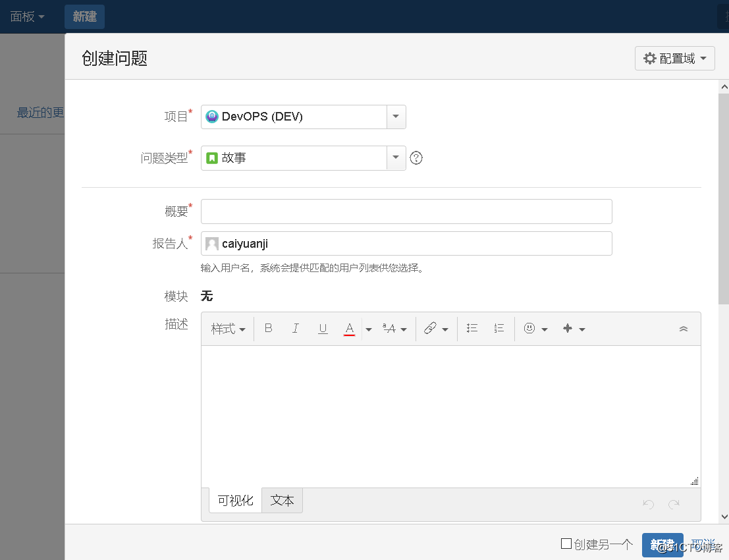Insert bulleted list
Screen dimensions: 729x560
point(472,328)
